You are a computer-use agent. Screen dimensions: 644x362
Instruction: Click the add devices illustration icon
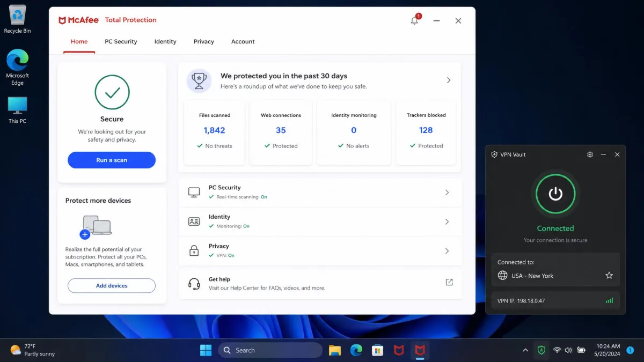96,226
